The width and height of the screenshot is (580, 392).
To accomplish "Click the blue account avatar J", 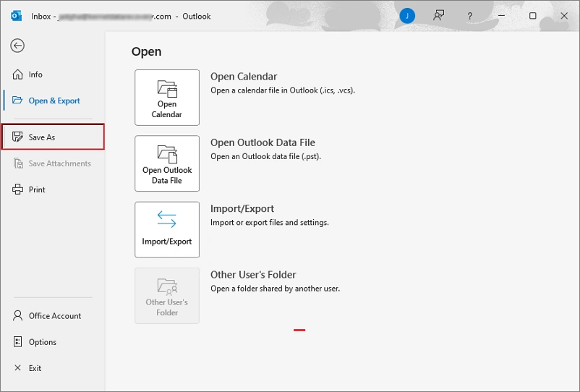I will [407, 16].
